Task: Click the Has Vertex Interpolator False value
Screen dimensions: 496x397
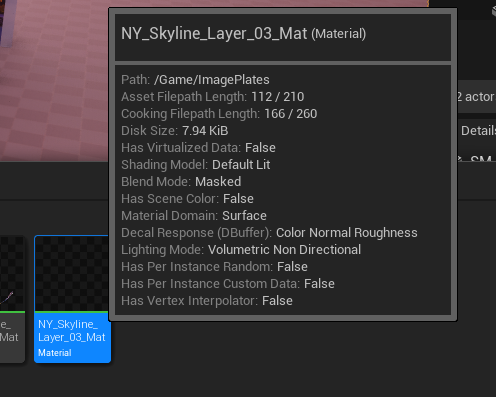Action: [x=277, y=301]
